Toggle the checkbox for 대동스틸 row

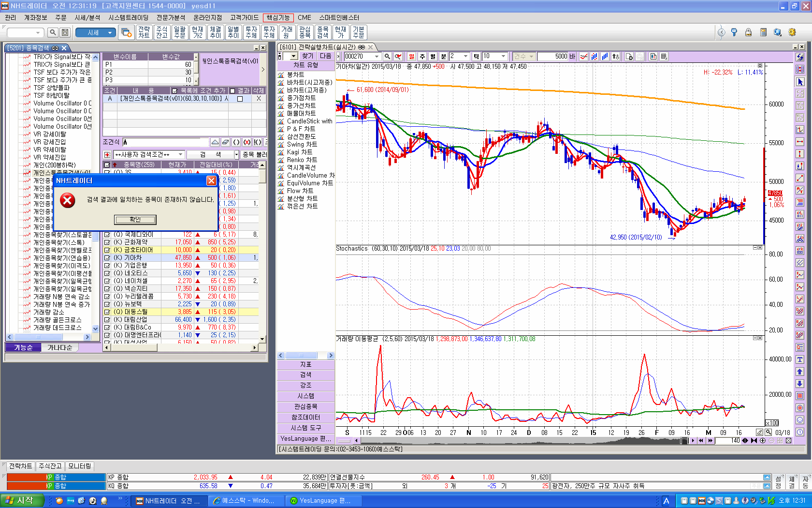point(107,312)
